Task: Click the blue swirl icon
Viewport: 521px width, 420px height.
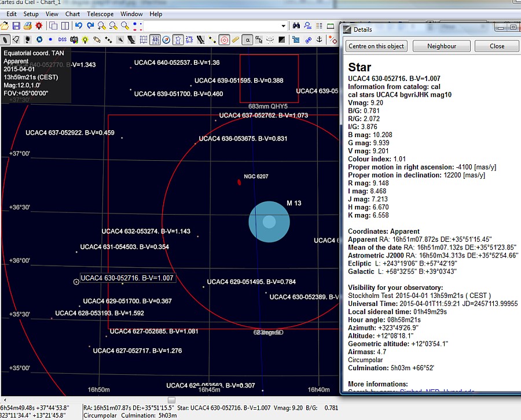Action: tap(39, 39)
